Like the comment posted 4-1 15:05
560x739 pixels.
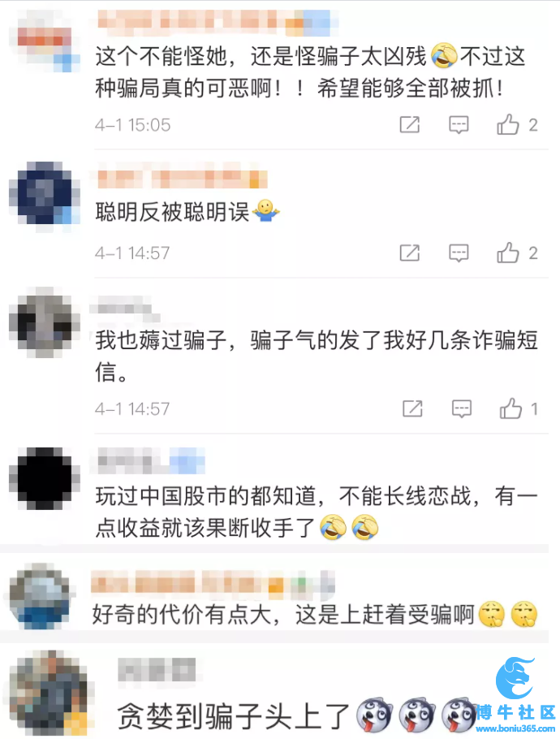(508, 124)
